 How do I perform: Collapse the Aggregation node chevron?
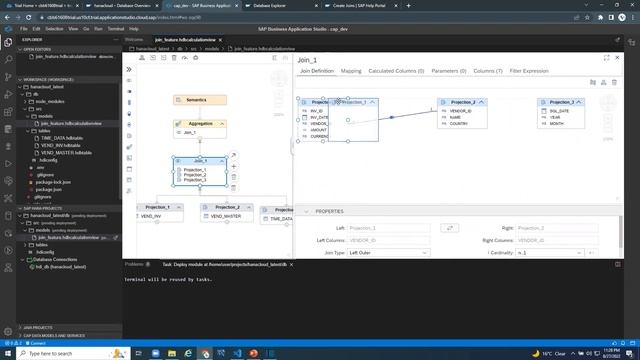[x=222, y=124]
